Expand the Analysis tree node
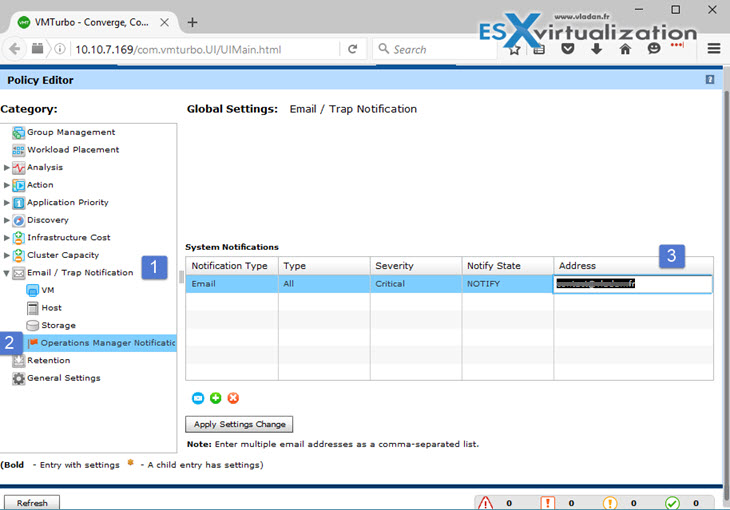730x510 pixels. coord(7,167)
